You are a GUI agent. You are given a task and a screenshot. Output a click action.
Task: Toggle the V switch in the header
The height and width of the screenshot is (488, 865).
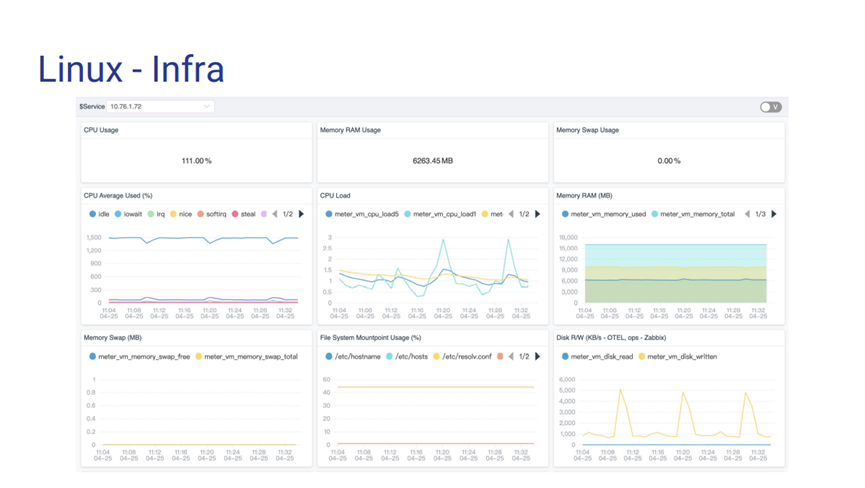(769, 107)
